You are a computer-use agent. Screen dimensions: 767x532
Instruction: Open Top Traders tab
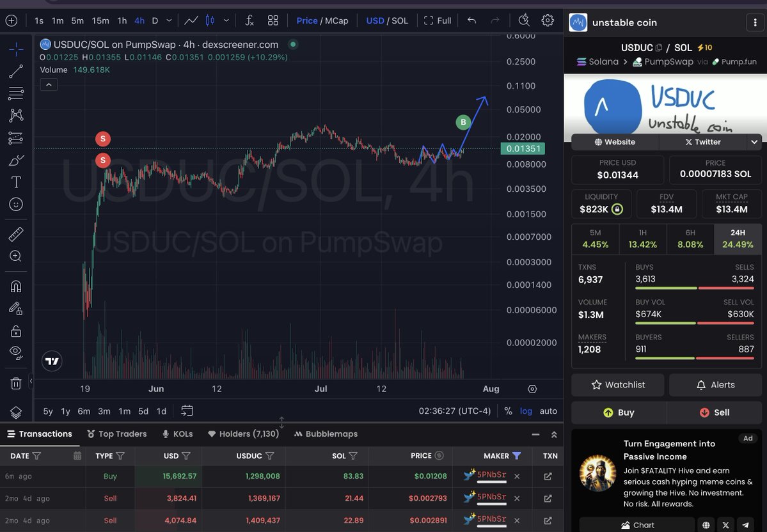pyautogui.click(x=117, y=434)
